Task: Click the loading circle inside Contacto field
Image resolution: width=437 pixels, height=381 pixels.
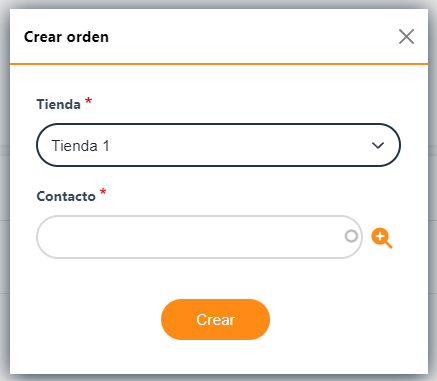Action: point(351,236)
